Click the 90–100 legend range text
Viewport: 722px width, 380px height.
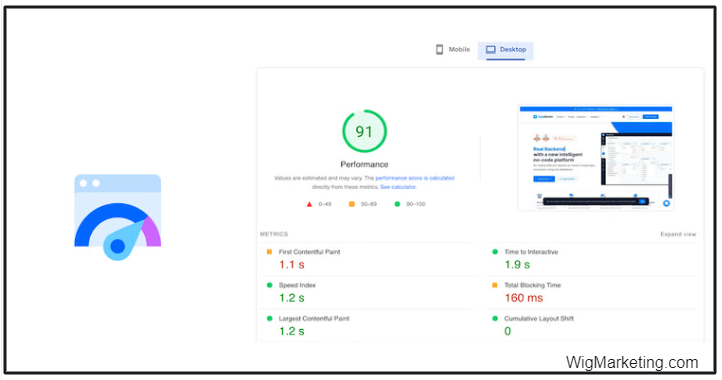[415, 204]
